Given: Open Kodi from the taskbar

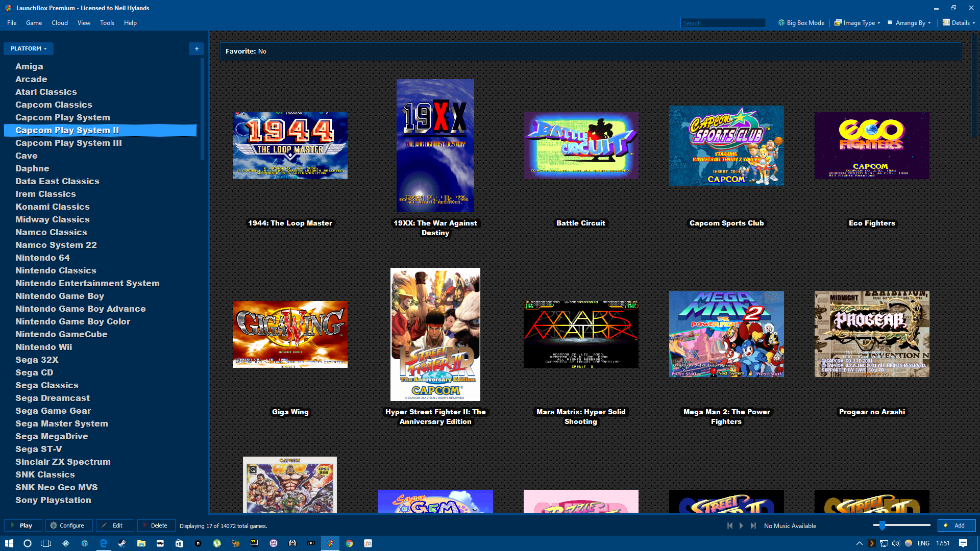Looking at the screenshot, I should click(66, 543).
